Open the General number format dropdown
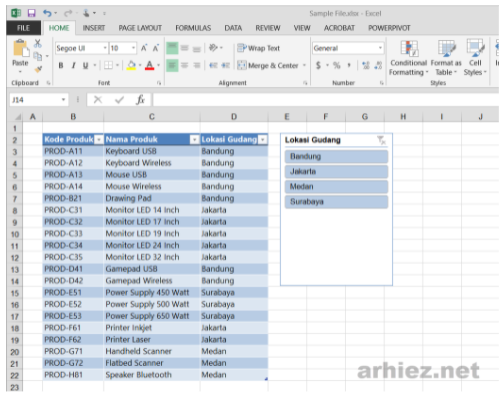Viewport: 503px width, 397px height. click(x=380, y=48)
